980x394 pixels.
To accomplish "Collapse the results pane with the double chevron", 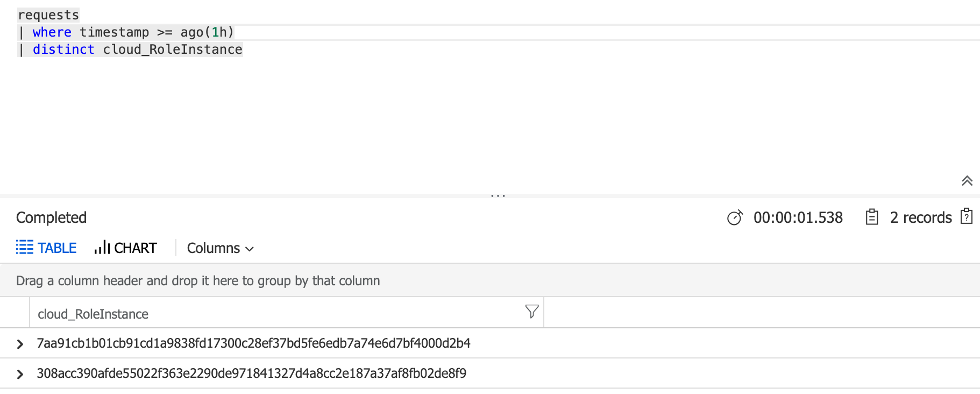I will tap(967, 181).
